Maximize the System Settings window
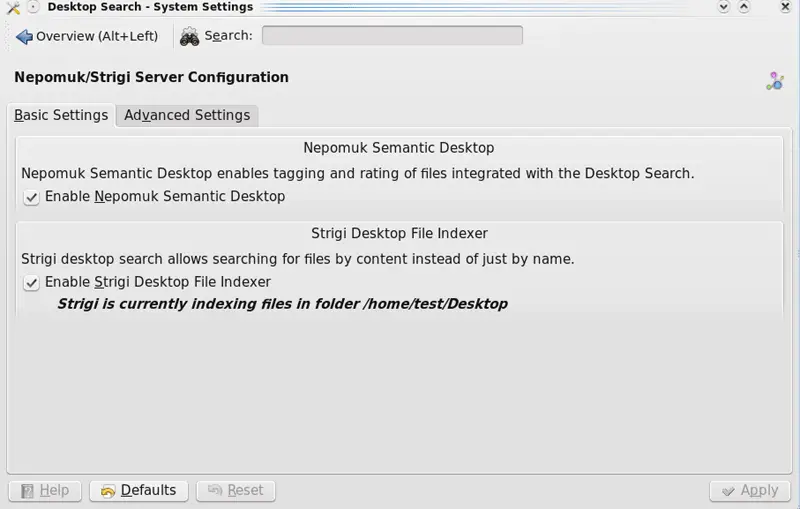The height and width of the screenshot is (509, 800). coord(744,7)
